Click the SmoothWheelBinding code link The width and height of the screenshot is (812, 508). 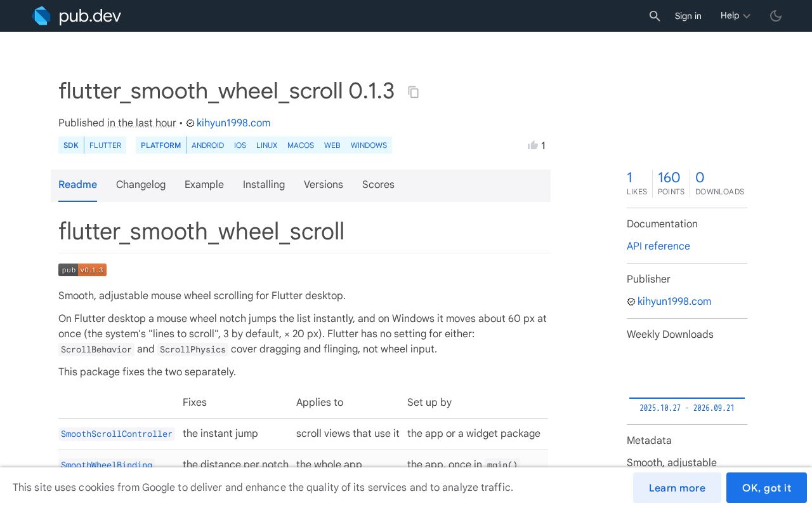tap(107, 464)
